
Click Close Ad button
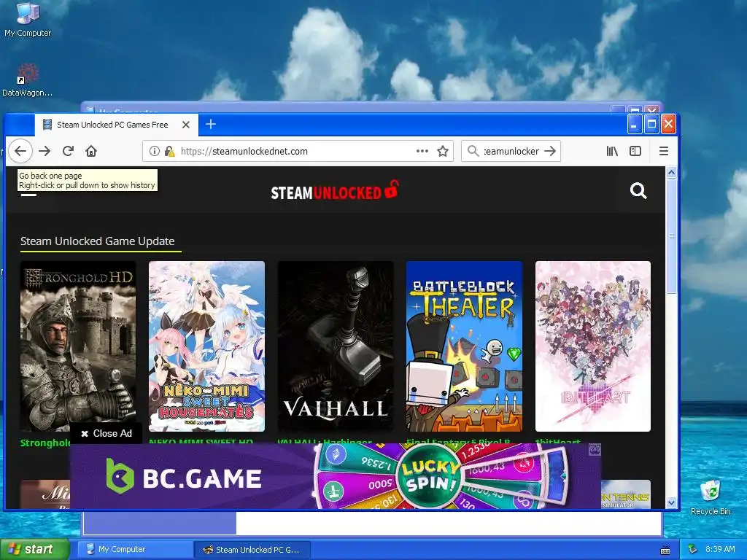[x=107, y=433]
